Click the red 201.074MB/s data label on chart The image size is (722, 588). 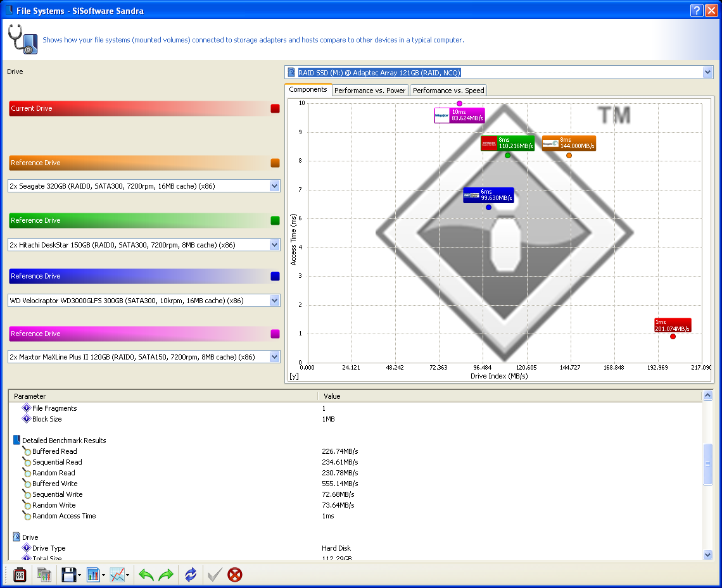tap(673, 325)
